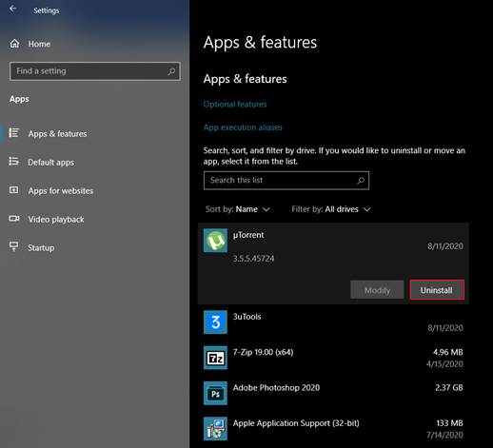
Task: Click the Home house icon
Action: tap(14, 44)
